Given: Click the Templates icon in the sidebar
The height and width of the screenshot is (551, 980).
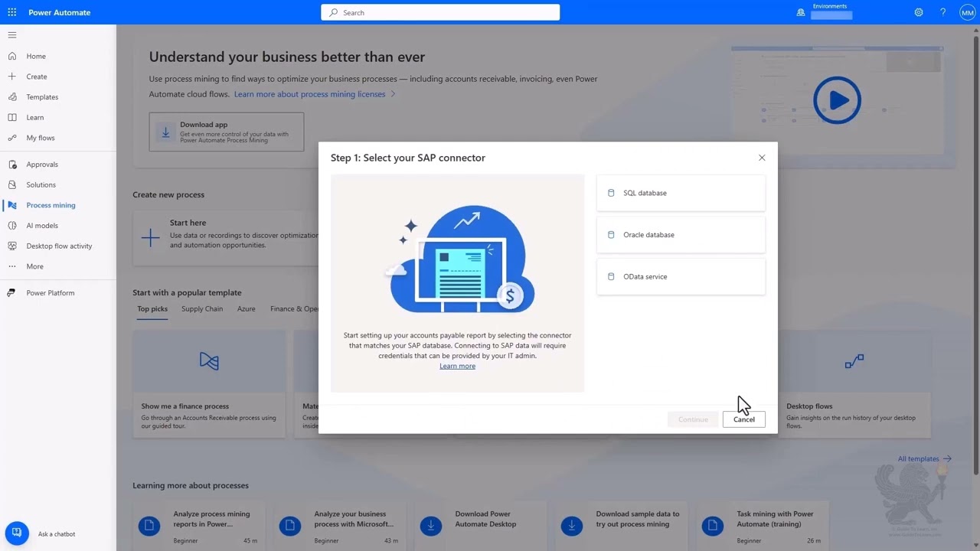Looking at the screenshot, I should pyautogui.click(x=11, y=97).
